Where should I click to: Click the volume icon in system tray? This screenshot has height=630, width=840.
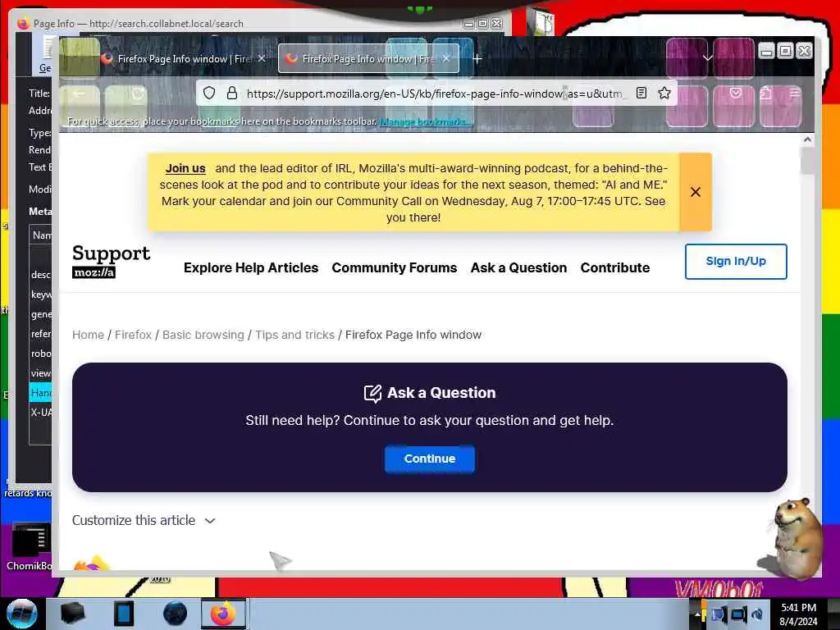click(x=757, y=614)
